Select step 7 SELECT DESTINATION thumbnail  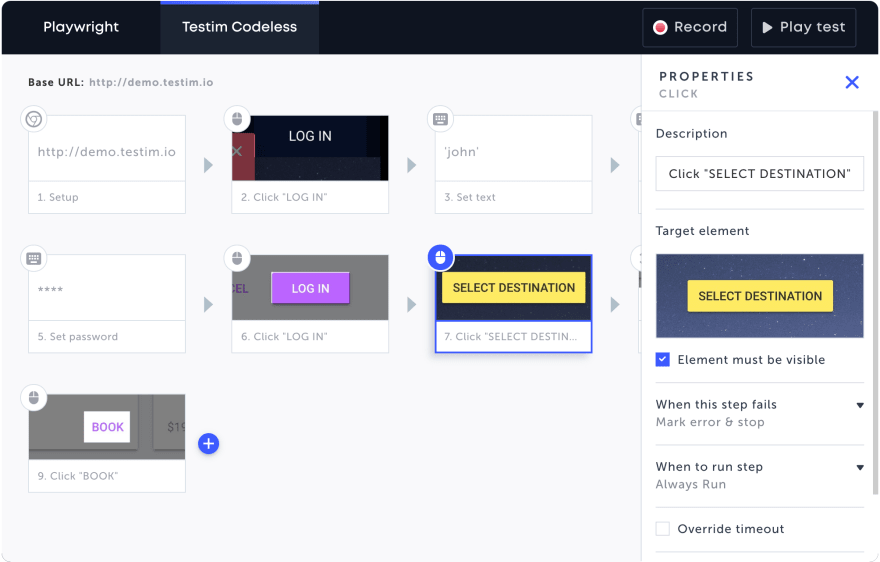(x=514, y=287)
